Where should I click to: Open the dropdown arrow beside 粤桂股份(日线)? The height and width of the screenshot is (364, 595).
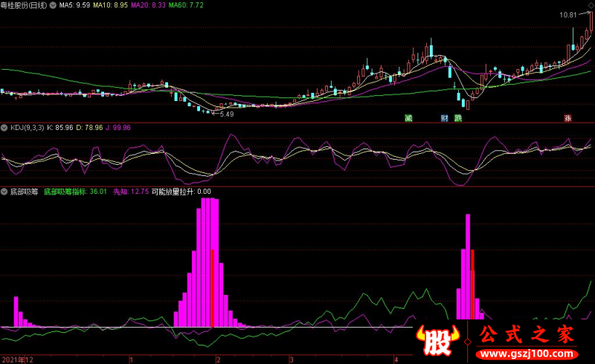pos(53,5)
